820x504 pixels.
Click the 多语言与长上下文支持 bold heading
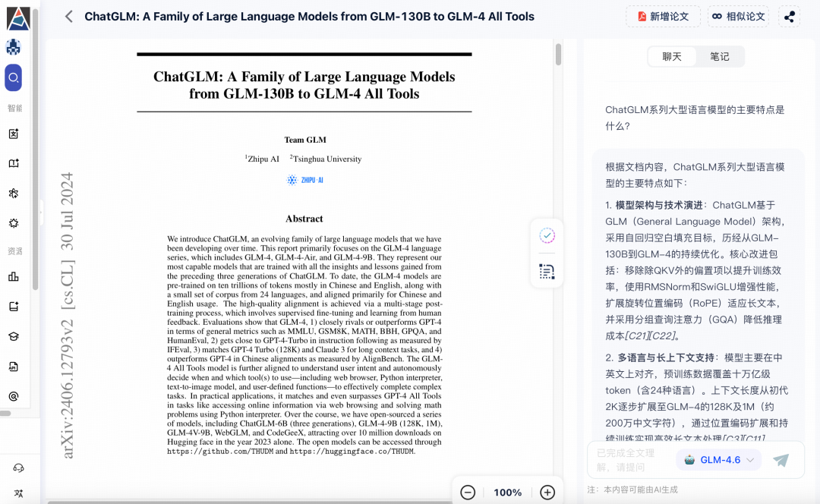pyautogui.click(x=666, y=358)
